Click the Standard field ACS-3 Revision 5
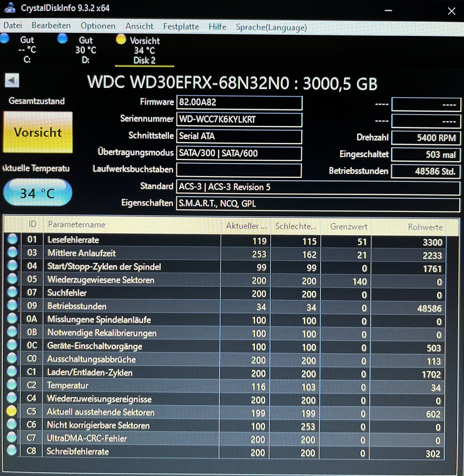Screen dimensions: 464x476 318,187
